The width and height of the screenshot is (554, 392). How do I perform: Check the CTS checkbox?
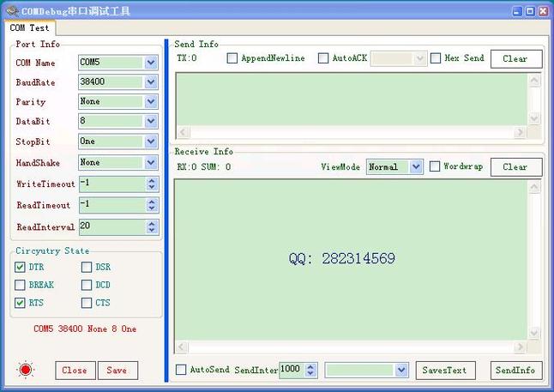tap(87, 303)
